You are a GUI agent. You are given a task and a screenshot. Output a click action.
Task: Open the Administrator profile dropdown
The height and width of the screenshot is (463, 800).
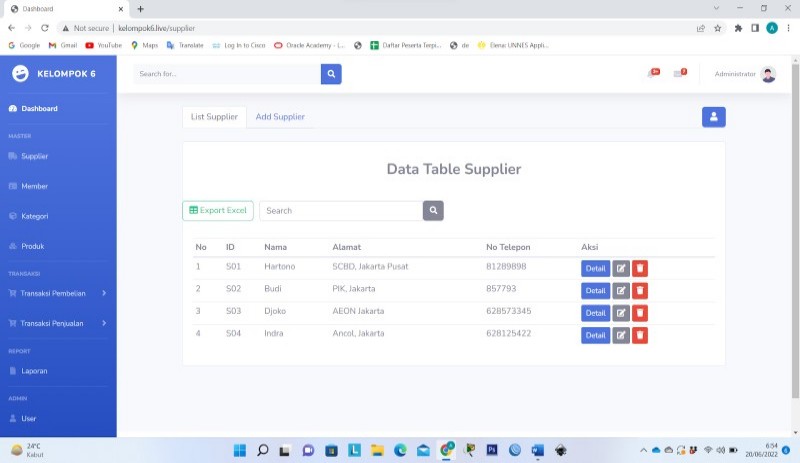[745, 74]
